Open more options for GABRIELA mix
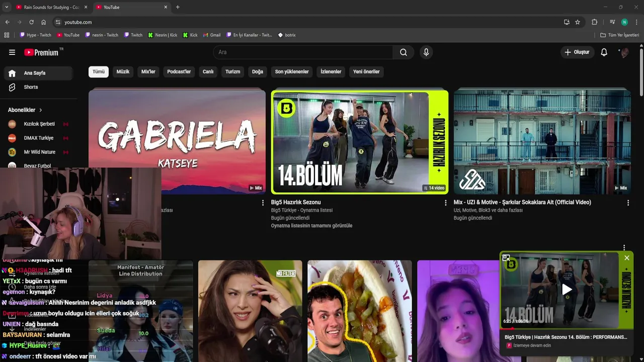This screenshot has height=362, width=644. coord(263,203)
